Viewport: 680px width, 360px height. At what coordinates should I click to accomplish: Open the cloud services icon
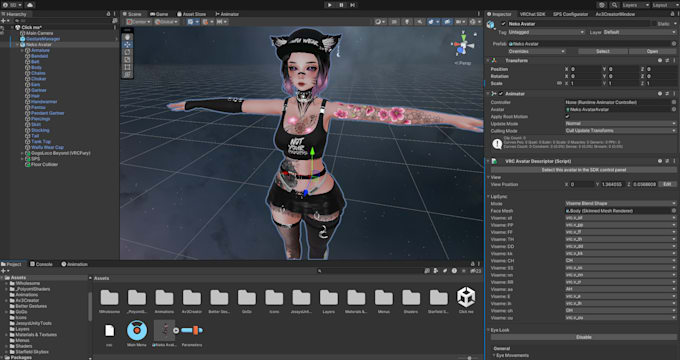30,5
